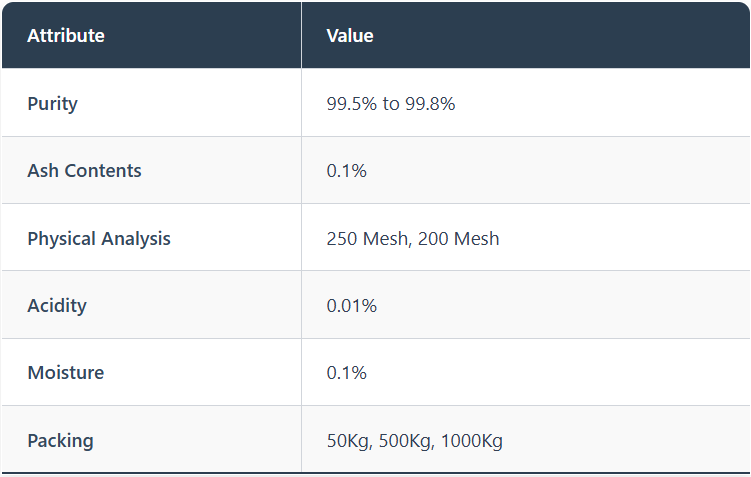
Task: Select the Physical Analysis label
Action: (x=99, y=239)
